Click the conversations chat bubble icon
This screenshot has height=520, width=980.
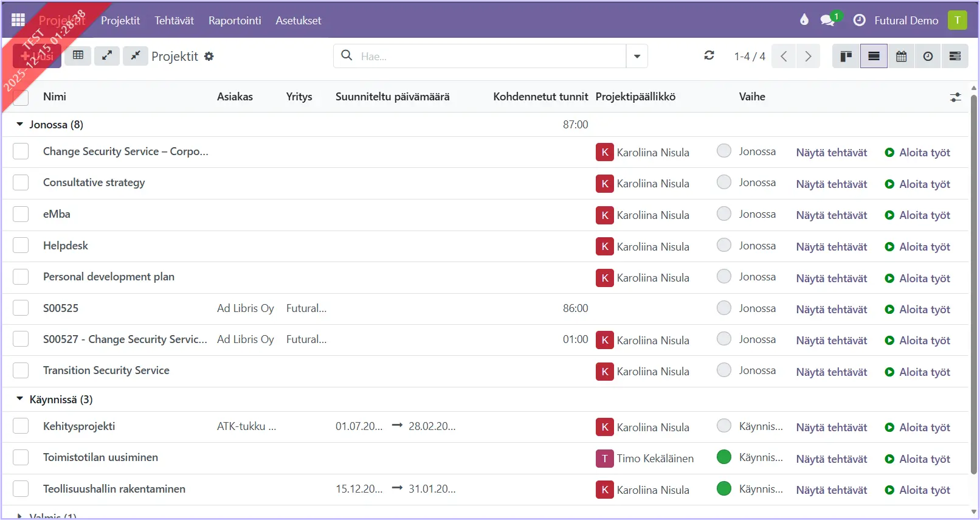[x=827, y=20]
